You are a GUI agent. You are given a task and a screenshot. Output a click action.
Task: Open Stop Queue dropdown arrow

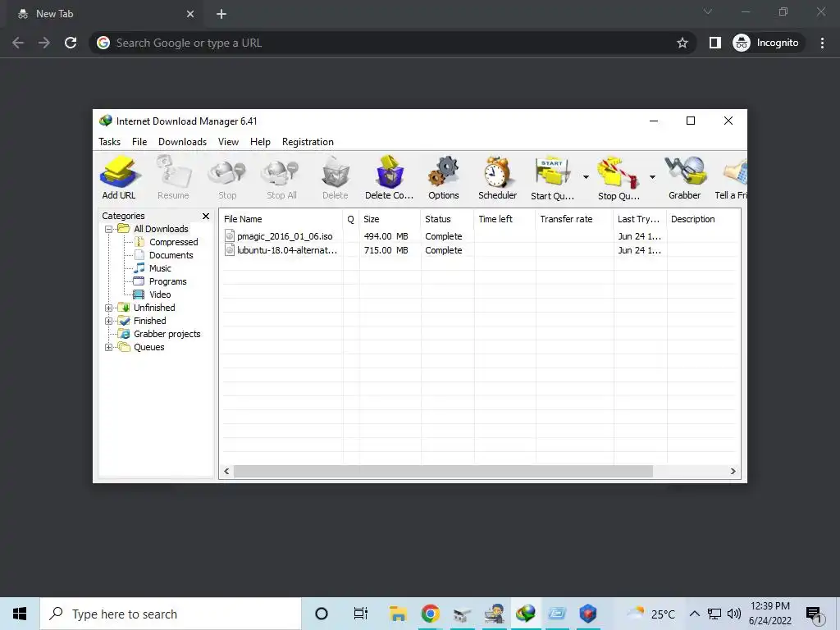point(652,177)
